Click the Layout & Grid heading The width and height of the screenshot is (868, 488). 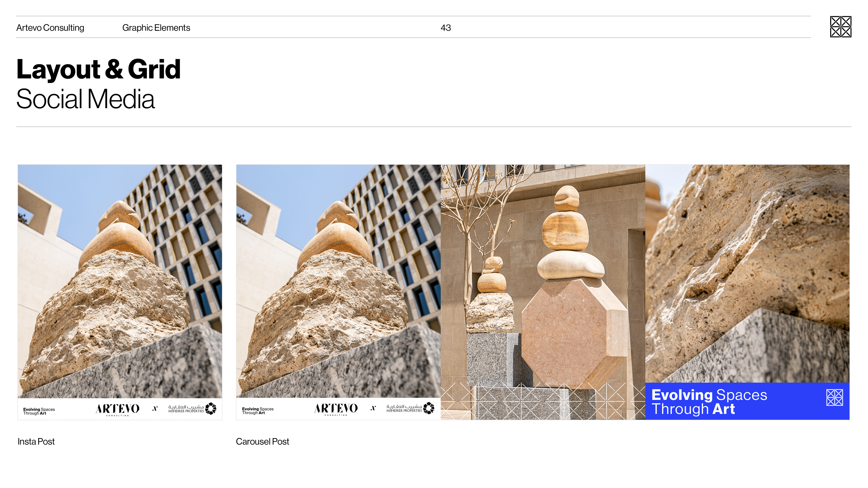click(98, 69)
